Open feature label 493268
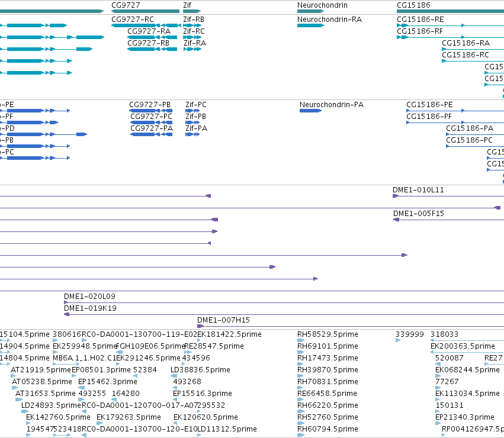The image size is (504, 438). [187, 381]
